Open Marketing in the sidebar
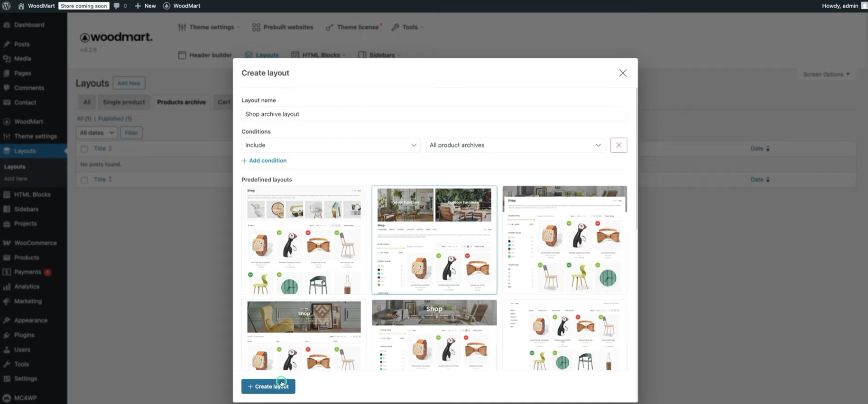 tap(28, 301)
